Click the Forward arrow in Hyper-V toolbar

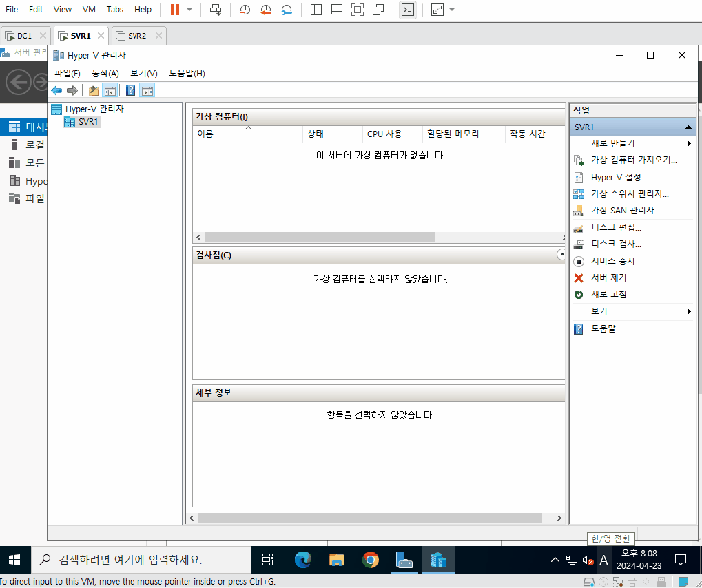tap(72, 91)
